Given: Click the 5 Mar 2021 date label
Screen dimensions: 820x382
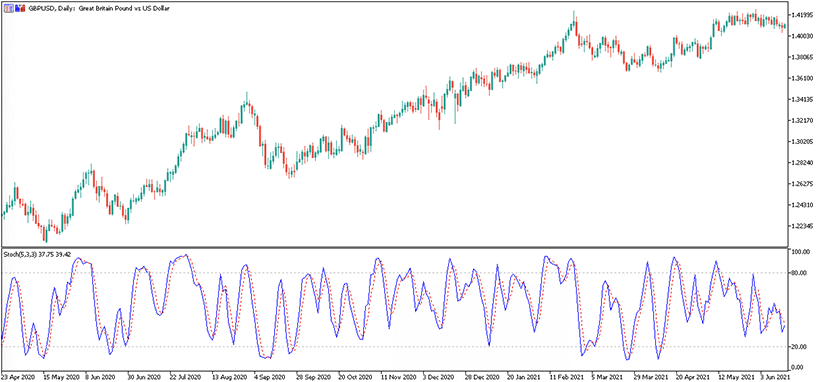Looking at the screenshot, I should click(607, 377).
